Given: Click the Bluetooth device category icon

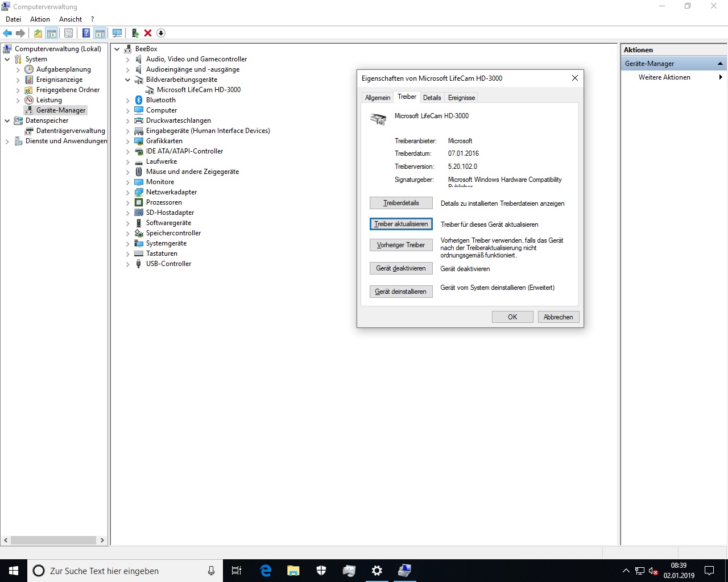Looking at the screenshot, I should coord(139,100).
